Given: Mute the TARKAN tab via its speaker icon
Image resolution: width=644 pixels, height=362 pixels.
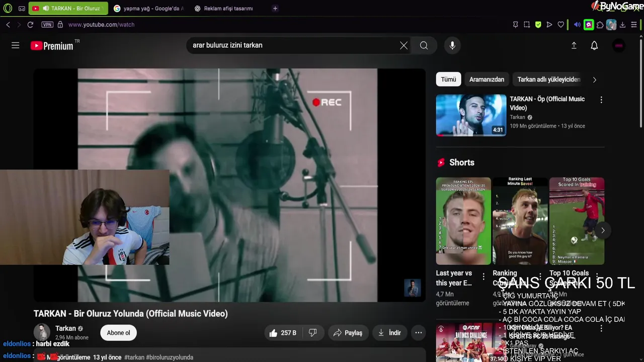Looking at the screenshot, I should click(46, 9).
